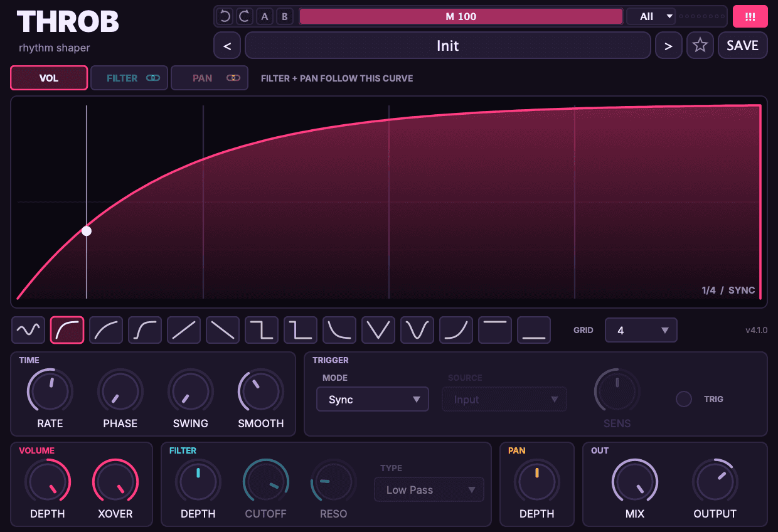Viewport: 778px width, 532px height.
Task: Click the white curve node point
Action: (x=87, y=231)
